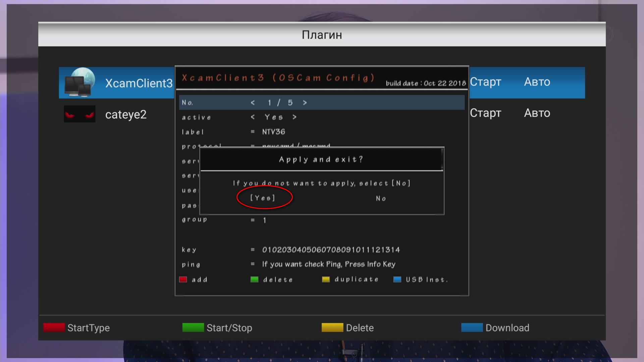The height and width of the screenshot is (362, 644).
Task: Click the cateye2 red eyes icon
Action: point(80,114)
